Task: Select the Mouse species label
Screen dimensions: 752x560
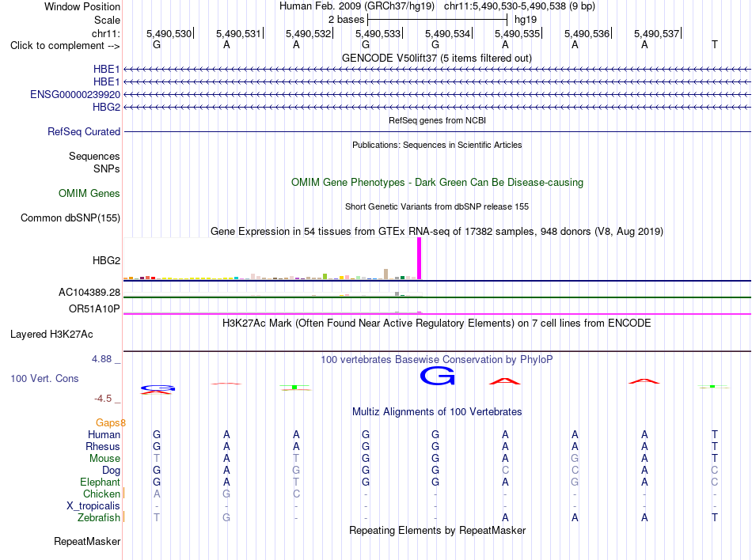Action: tap(104, 459)
